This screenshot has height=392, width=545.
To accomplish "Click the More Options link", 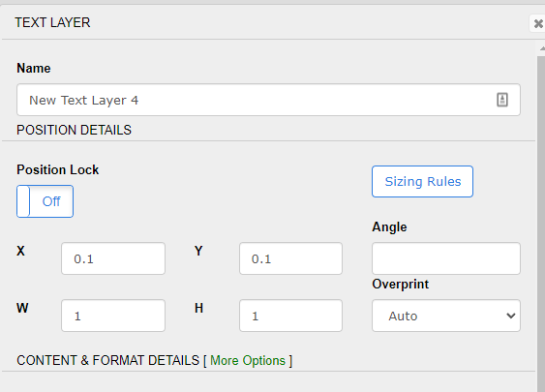I will click(248, 361).
